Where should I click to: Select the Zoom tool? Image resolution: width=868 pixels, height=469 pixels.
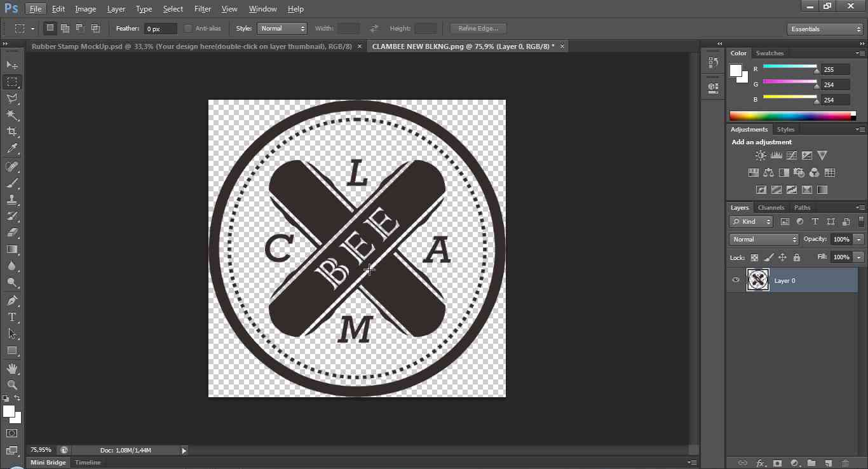point(11,384)
